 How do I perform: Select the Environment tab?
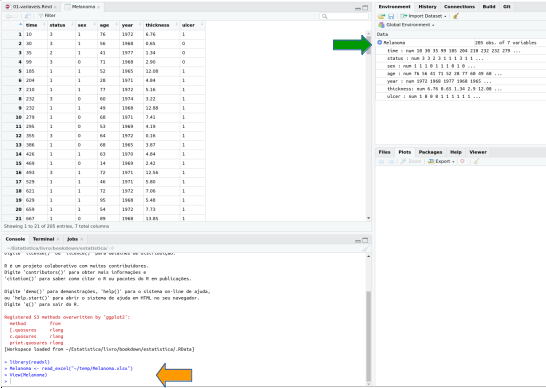tap(395, 7)
